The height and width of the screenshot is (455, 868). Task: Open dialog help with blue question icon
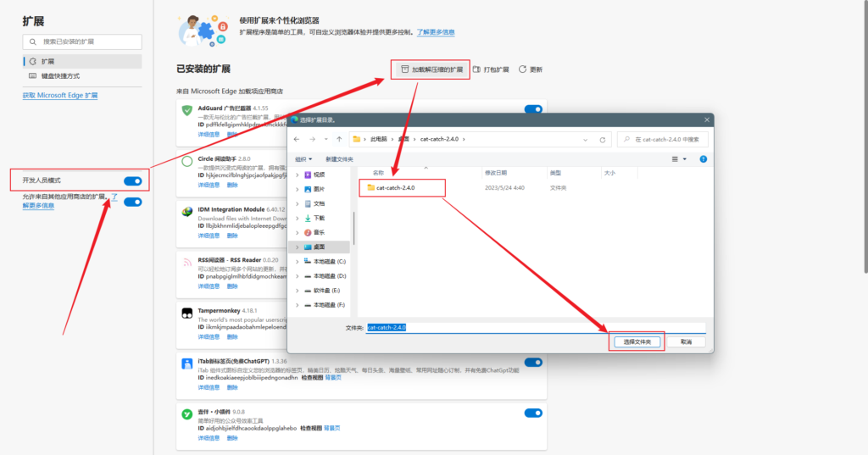pyautogui.click(x=703, y=159)
